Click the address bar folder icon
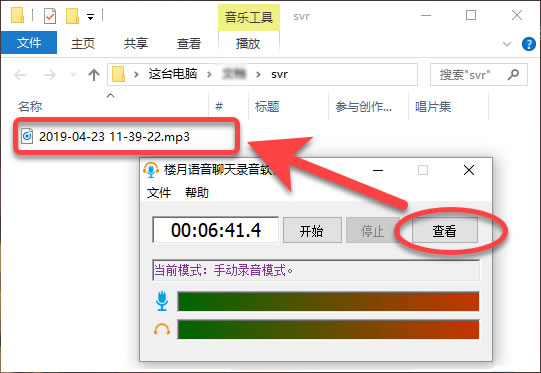541x373 pixels. pyautogui.click(x=118, y=74)
